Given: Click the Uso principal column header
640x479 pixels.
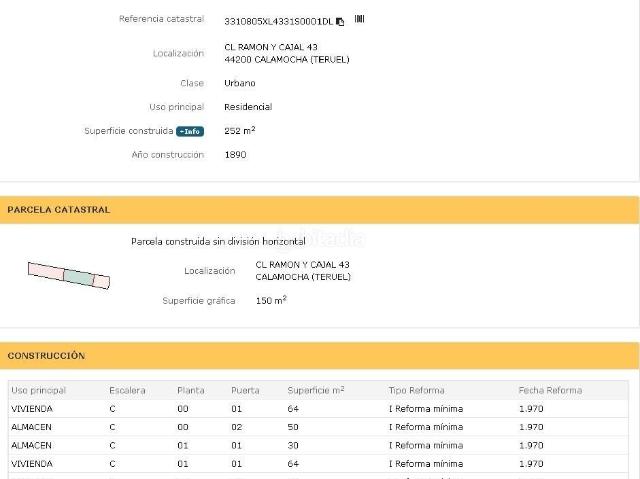Looking at the screenshot, I should click(38, 390).
